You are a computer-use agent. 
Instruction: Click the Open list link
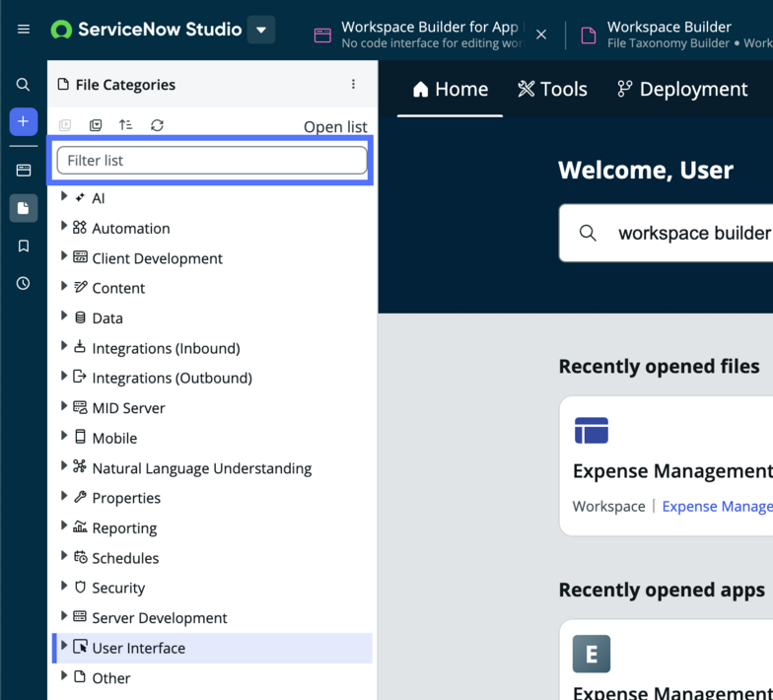(x=335, y=126)
